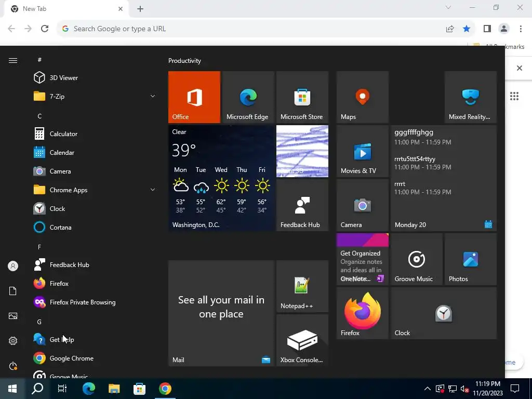Bookmark this tab with the star icon
Viewport: 532px width, 399px height.
pos(467,29)
